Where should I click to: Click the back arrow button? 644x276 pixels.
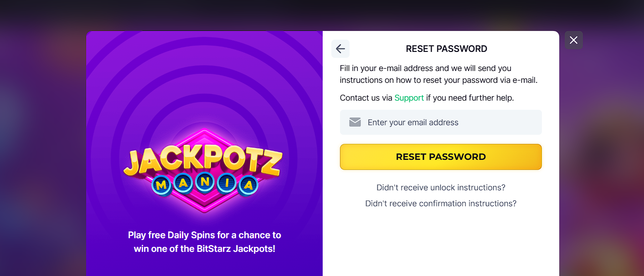(340, 49)
